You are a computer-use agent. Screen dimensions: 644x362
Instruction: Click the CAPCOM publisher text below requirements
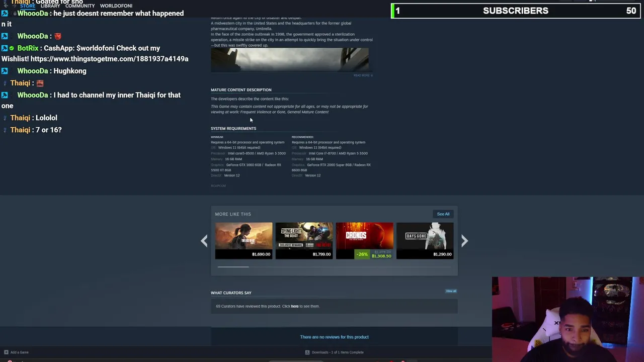click(x=218, y=186)
